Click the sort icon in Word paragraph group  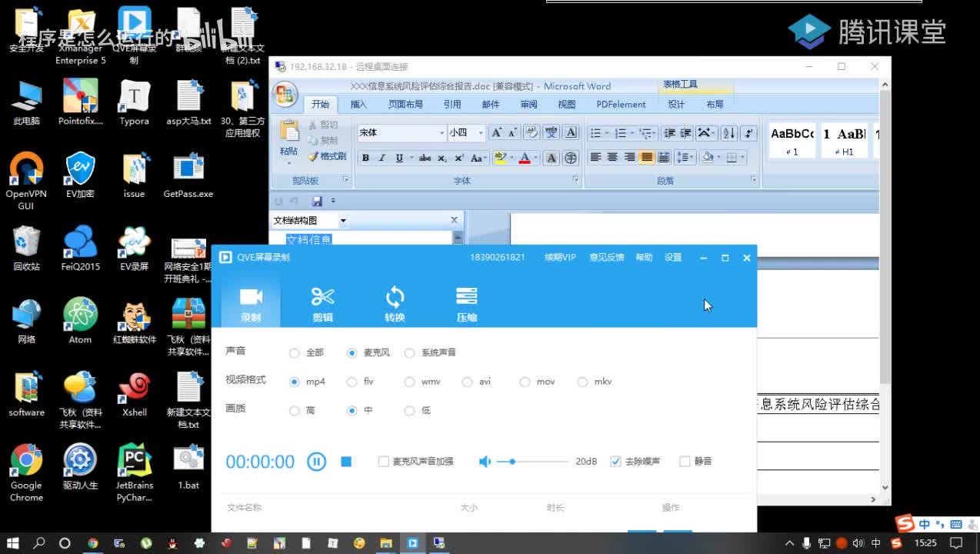point(728,133)
